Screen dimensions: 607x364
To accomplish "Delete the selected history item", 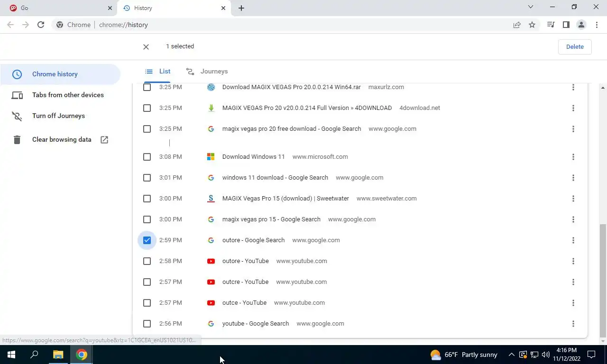I will pyautogui.click(x=575, y=46).
